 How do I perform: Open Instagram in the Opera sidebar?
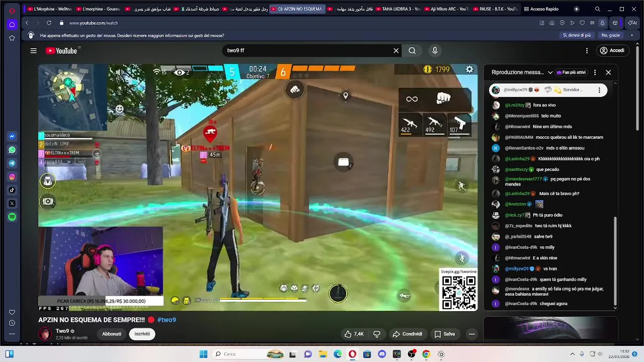click(x=12, y=177)
